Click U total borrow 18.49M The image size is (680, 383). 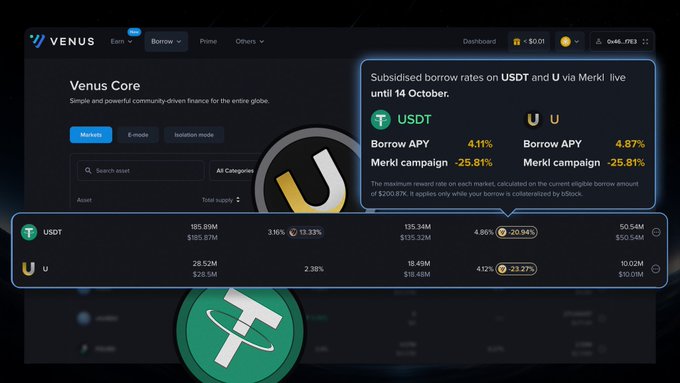tap(419, 264)
